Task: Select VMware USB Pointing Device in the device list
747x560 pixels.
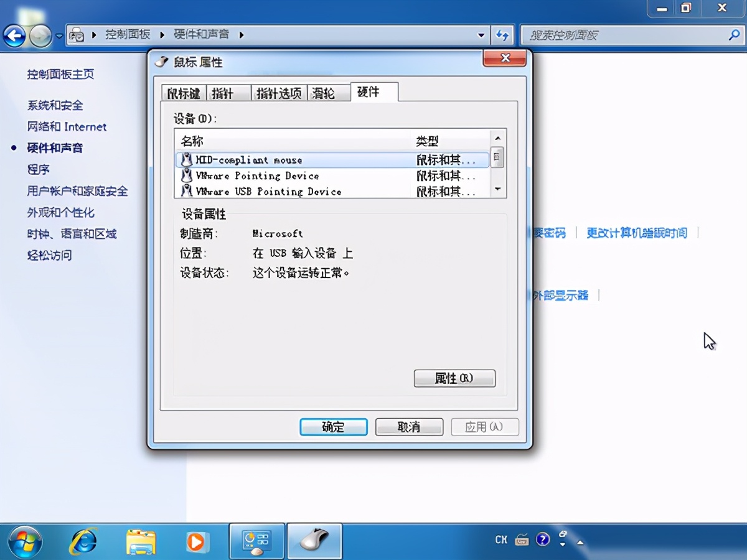Action: tap(260, 192)
